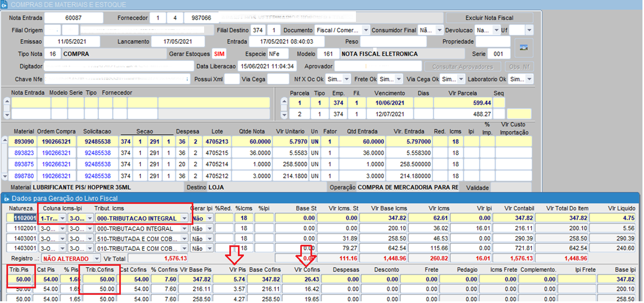Click Vlr Pis value 5.74
Image resolution: width=644 pixels, height=303 pixels.
[230, 279]
